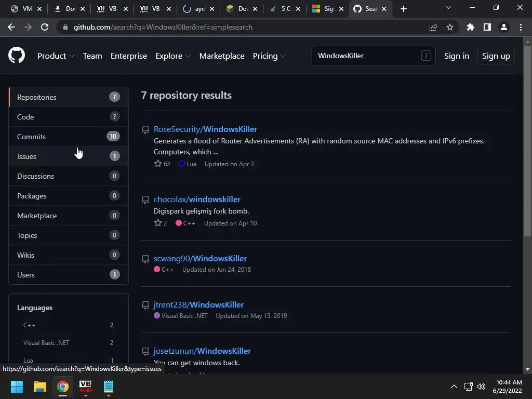The width and height of the screenshot is (532, 399).
Task: Open the tab search dropdown arrow
Action: pyautogui.click(x=448, y=7)
